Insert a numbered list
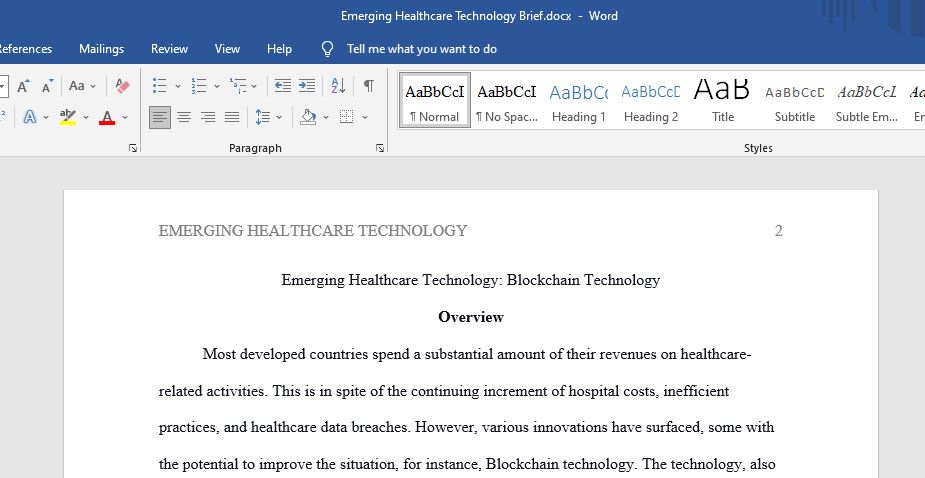 coord(199,86)
